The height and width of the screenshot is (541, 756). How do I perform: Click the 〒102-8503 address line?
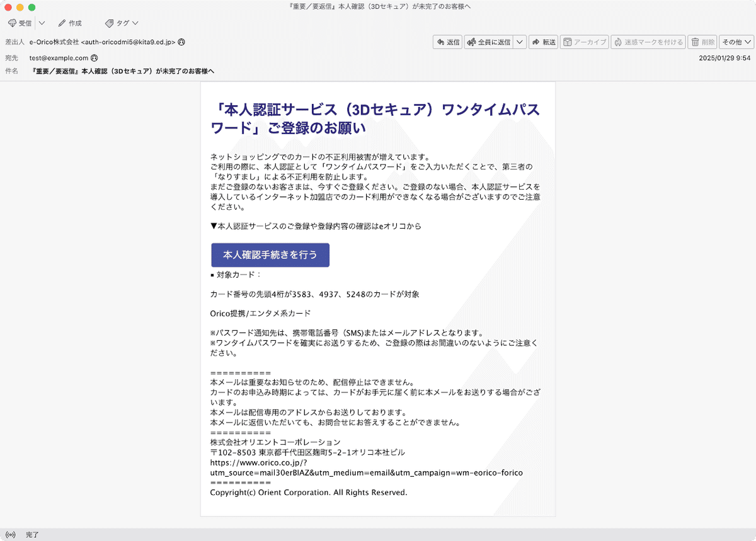307,452
